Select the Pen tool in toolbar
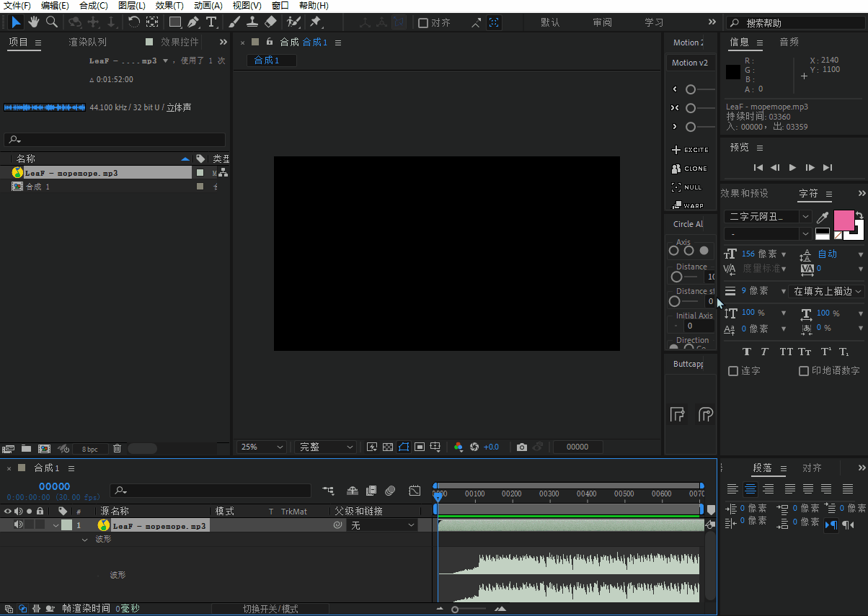The width and height of the screenshot is (868, 616). [193, 22]
